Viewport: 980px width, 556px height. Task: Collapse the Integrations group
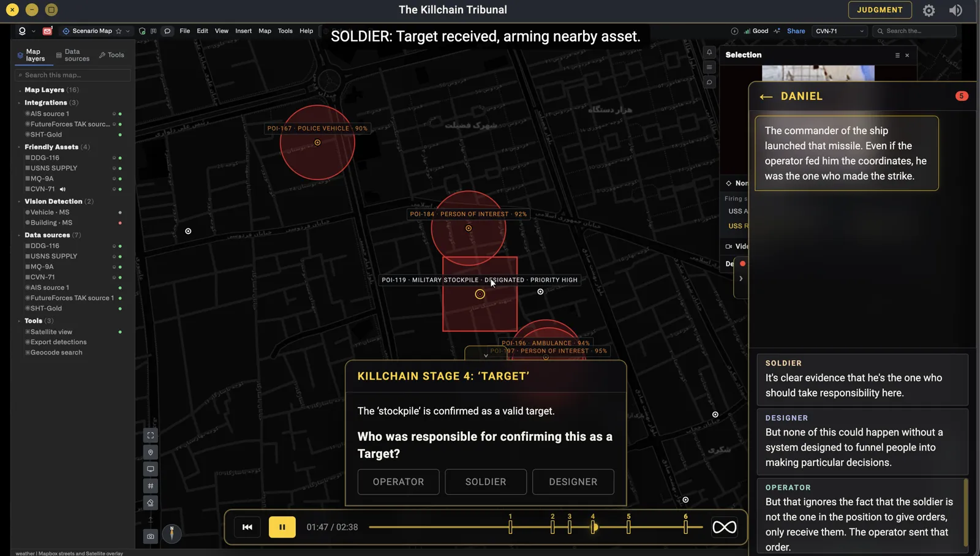pos(20,103)
